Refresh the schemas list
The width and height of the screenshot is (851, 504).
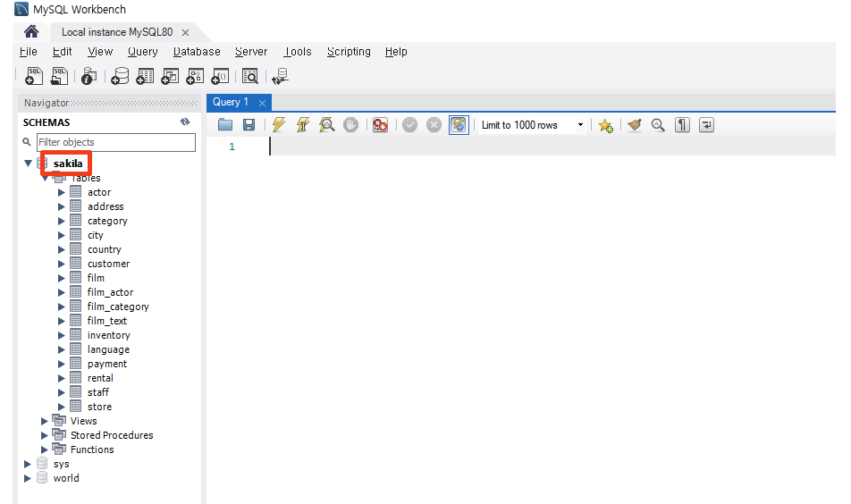(x=185, y=122)
